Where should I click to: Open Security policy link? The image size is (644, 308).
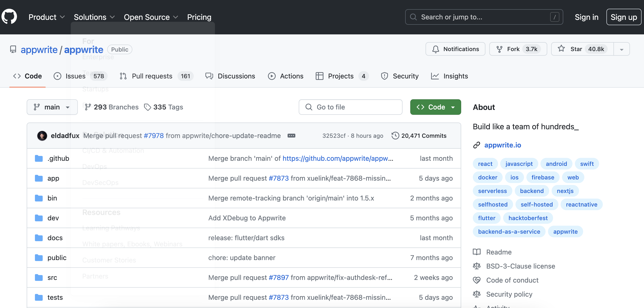click(502, 294)
